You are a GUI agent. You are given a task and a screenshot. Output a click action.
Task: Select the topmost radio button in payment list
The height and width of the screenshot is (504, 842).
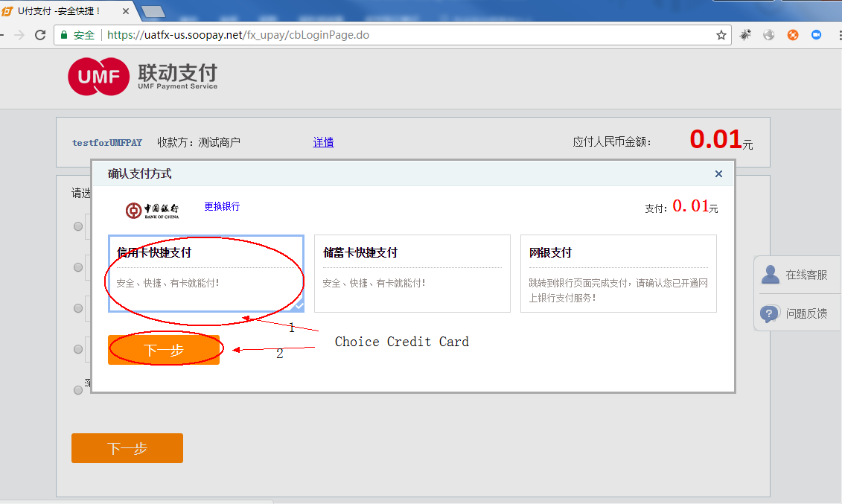[78, 226]
